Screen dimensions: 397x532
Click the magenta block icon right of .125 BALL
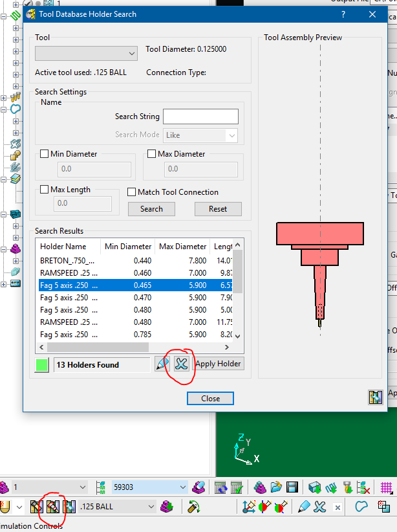click(x=167, y=507)
